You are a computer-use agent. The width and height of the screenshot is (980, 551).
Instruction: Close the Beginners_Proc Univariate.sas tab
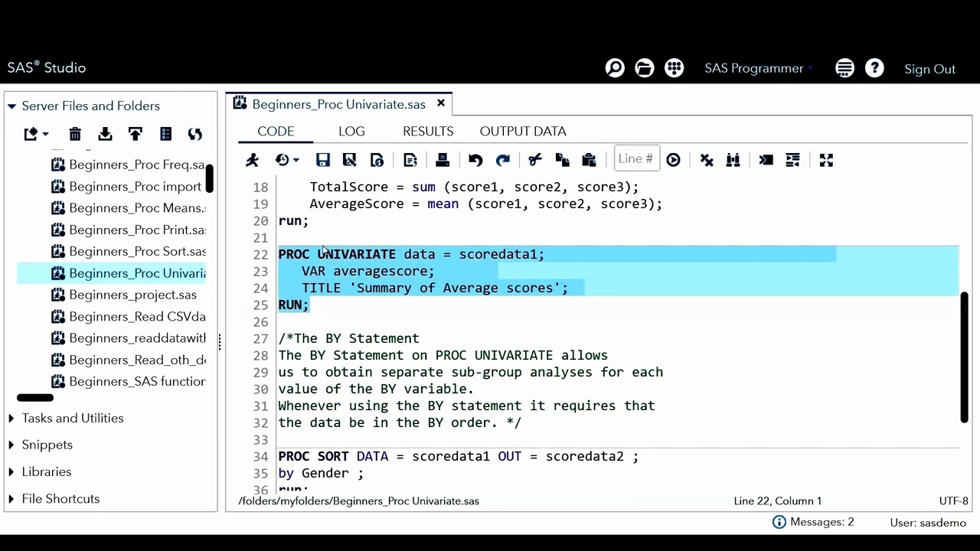[x=441, y=103]
